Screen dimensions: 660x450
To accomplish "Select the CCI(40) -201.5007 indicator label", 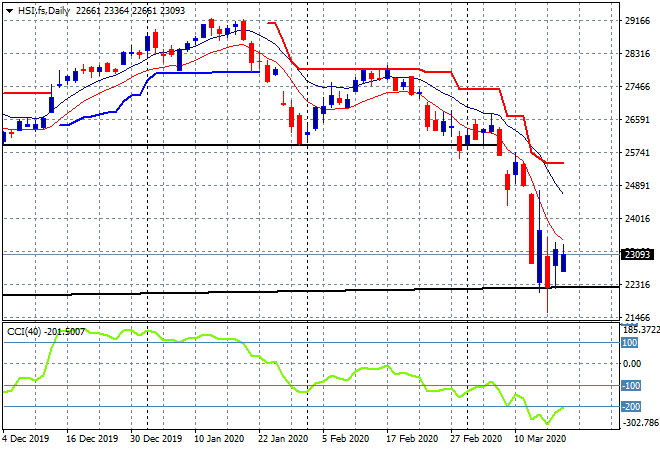I will [x=46, y=332].
